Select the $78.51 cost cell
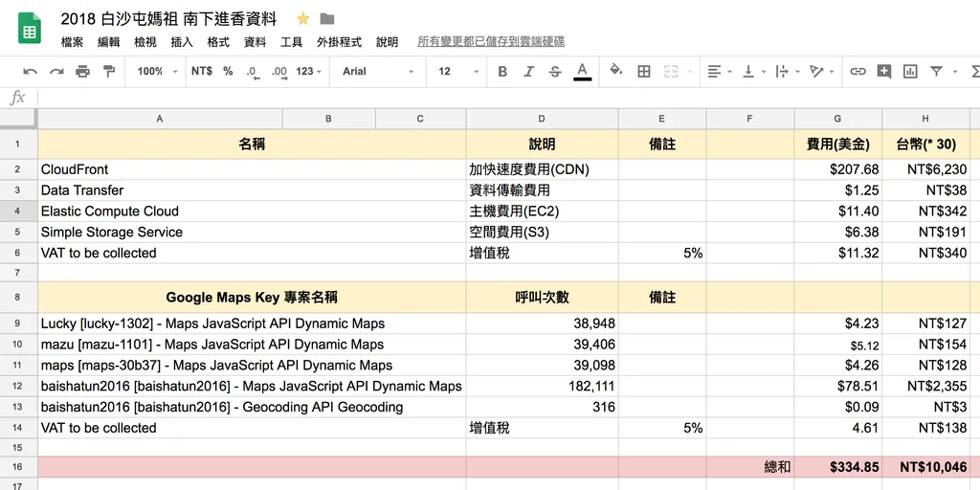Viewport: 980px width, 490px height. pyautogui.click(x=838, y=387)
